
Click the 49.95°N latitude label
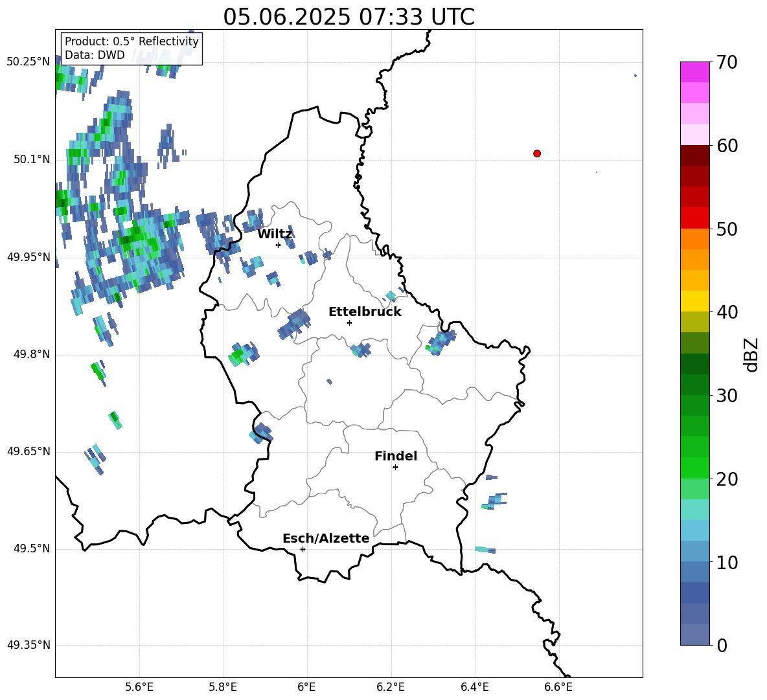(x=29, y=256)
